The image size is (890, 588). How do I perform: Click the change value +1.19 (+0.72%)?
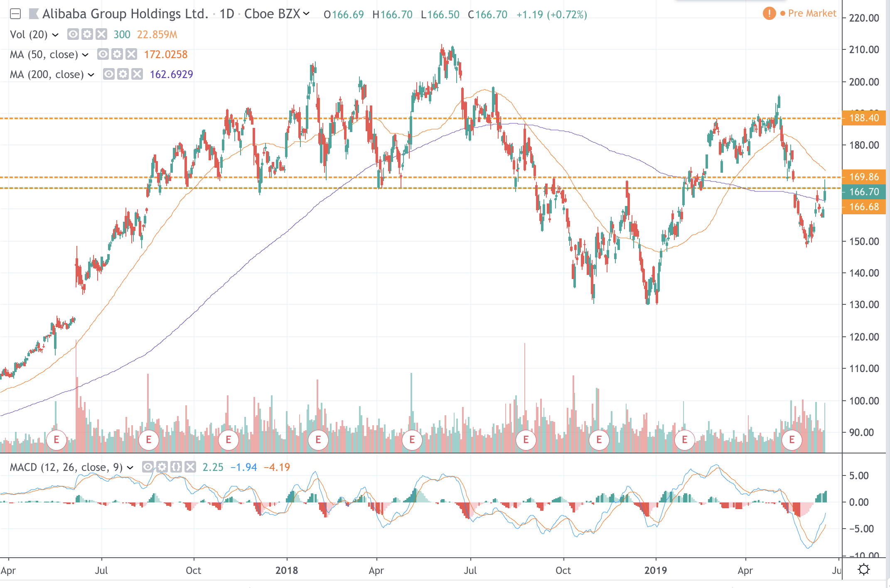click(552, 15)
